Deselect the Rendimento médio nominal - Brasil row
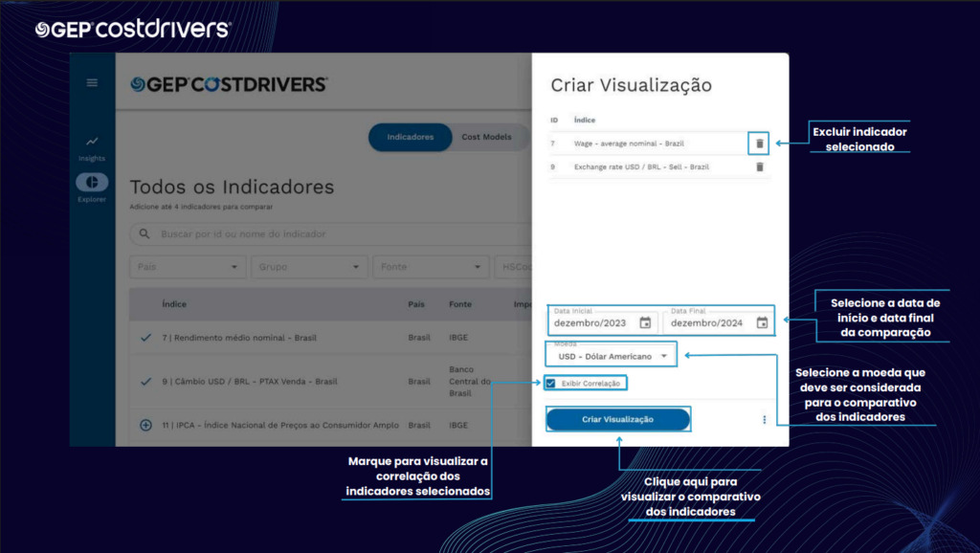This screenshot has width=980, height=553. point(145,338)
